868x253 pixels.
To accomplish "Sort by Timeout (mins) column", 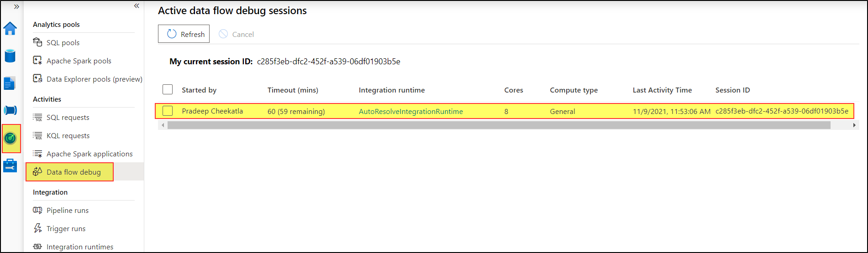I will 293,90.
